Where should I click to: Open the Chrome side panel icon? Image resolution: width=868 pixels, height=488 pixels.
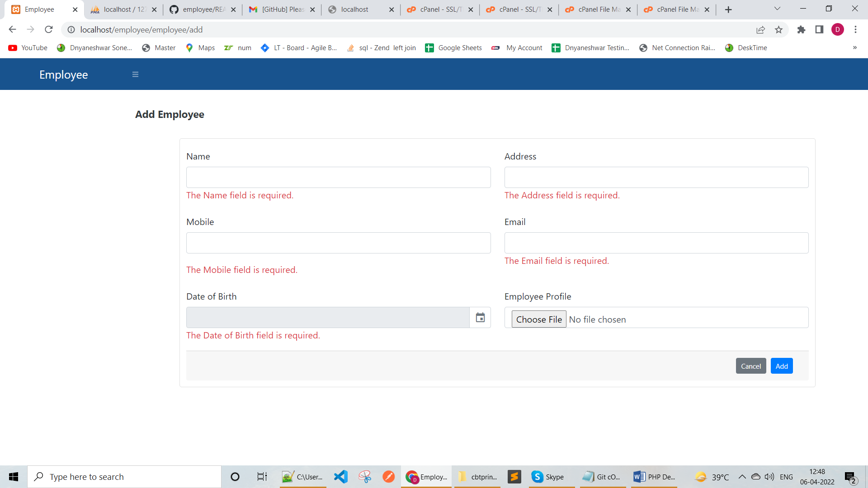[x=819, y=30]
